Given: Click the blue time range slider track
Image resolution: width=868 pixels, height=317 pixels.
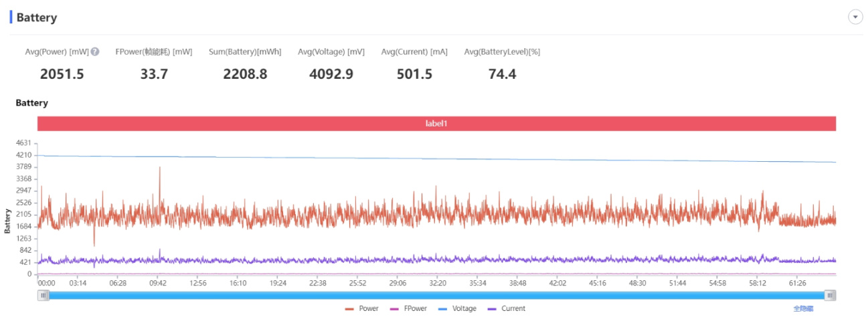Looking at the screenshot, I should [x=436, y=296].
